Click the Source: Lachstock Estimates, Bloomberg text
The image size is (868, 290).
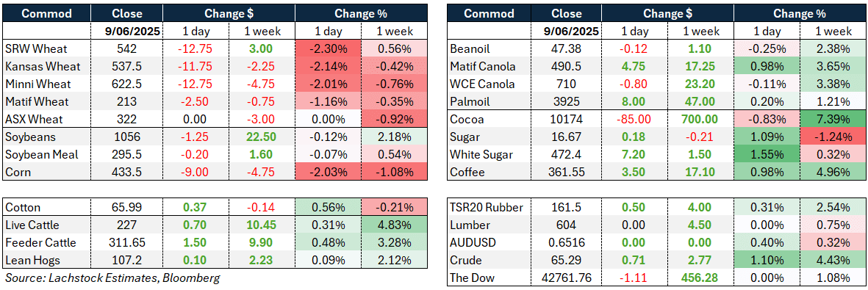[x=112, y=278]
